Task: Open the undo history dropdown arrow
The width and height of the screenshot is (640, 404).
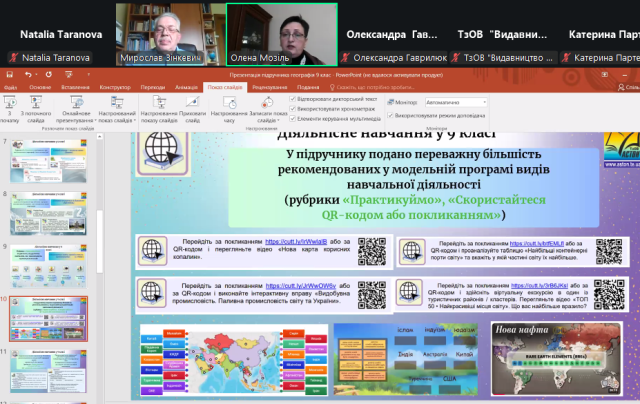Action: 36,75
